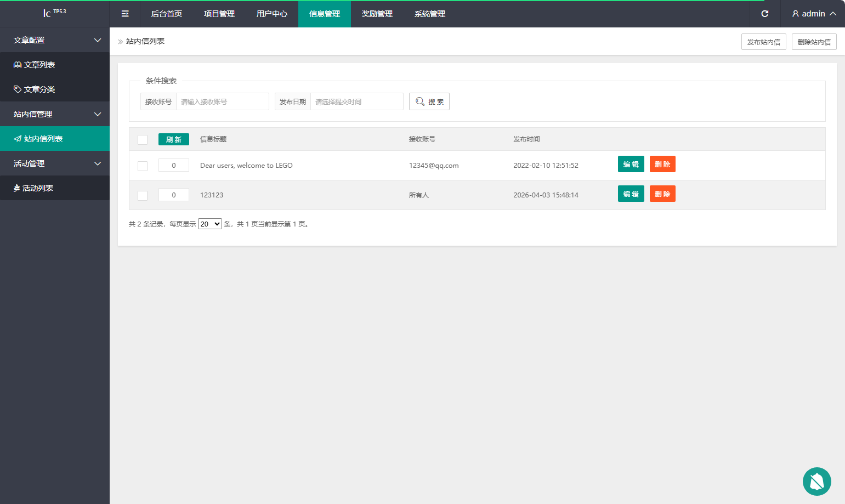Click the title '123123'
The height and width of the screenshot is (504, 845).
pyautogui.click(x=212, y=195)
